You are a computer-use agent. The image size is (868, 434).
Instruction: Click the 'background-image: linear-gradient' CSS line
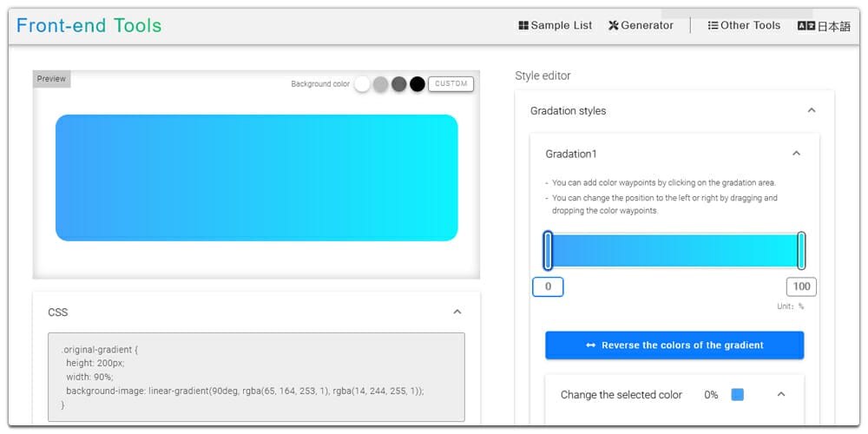[x=245, y=391]
